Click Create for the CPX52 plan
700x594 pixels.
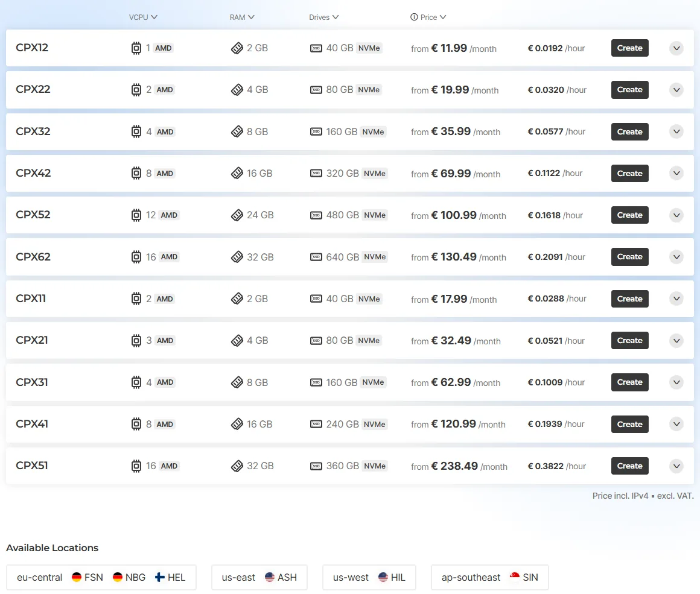pyautogui.click(x=629, y=215)
